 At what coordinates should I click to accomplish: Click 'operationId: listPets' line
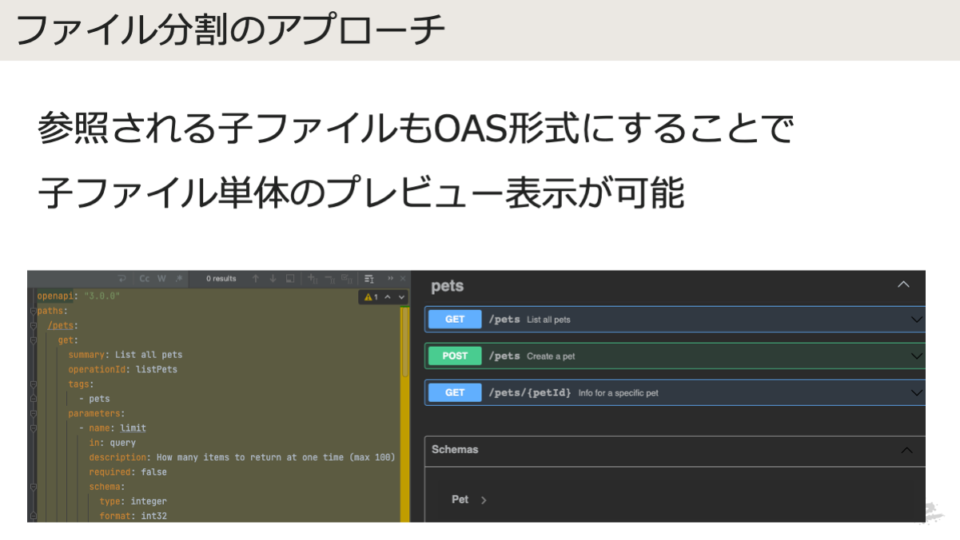click(x=122, y=370)
